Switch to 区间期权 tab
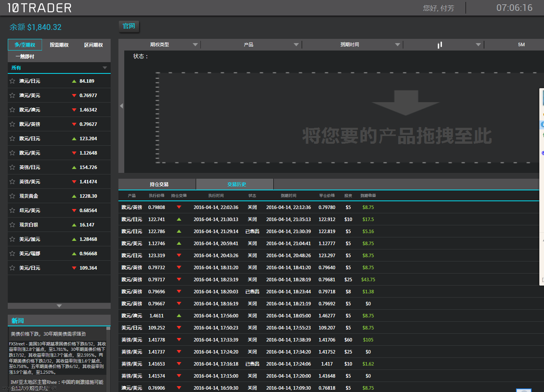 [94, 45]
